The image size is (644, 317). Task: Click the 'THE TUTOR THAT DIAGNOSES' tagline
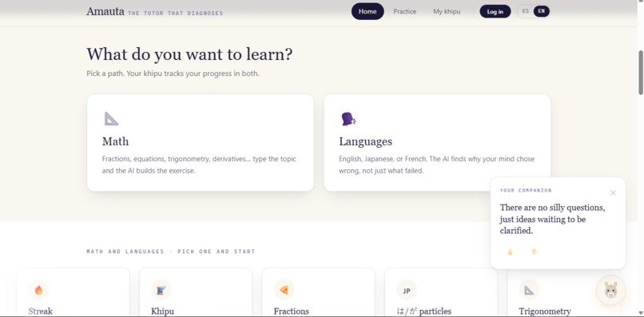tap(175, 13)
